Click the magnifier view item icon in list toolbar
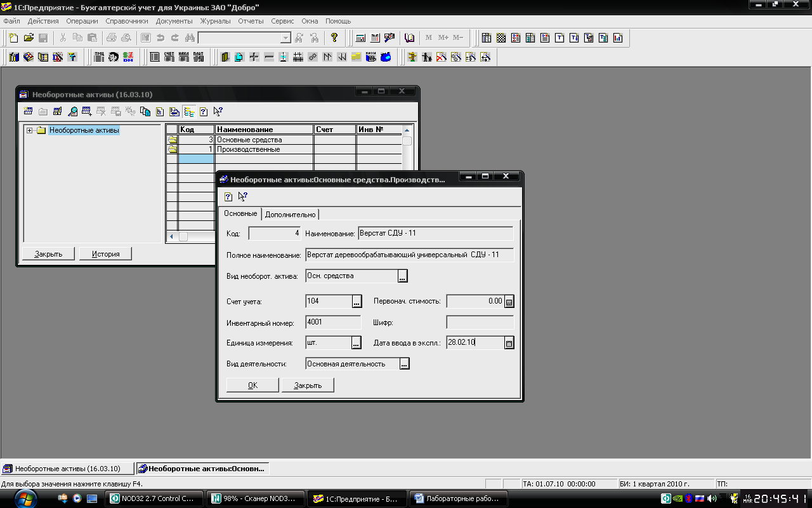 72,112
